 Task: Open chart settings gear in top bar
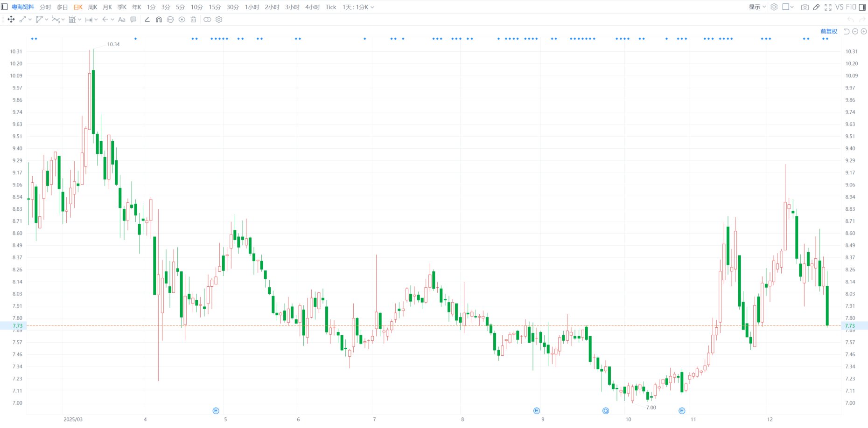click(774, 7)
